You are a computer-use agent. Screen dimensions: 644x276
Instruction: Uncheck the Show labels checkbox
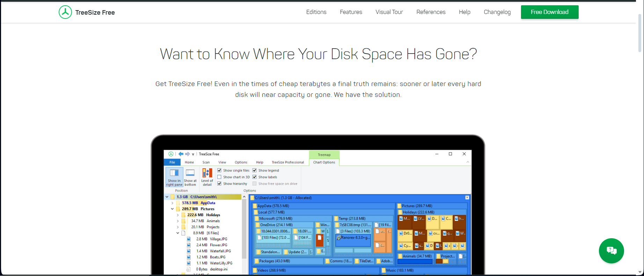255,177
